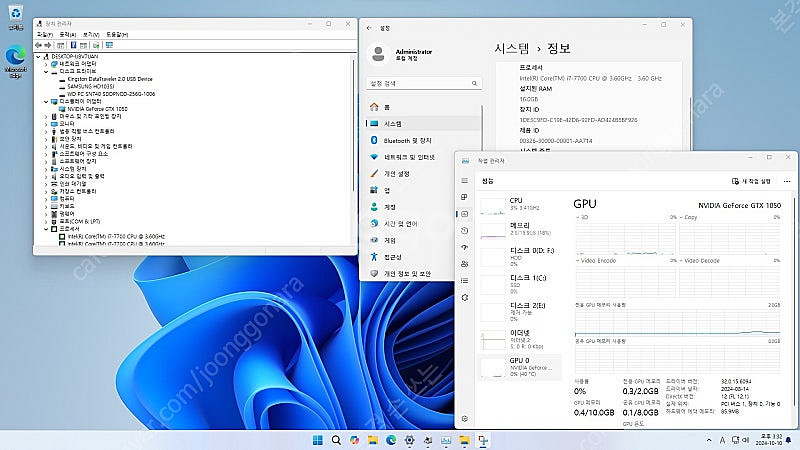Open Windows Start button on taskbar

coord(317,440)
